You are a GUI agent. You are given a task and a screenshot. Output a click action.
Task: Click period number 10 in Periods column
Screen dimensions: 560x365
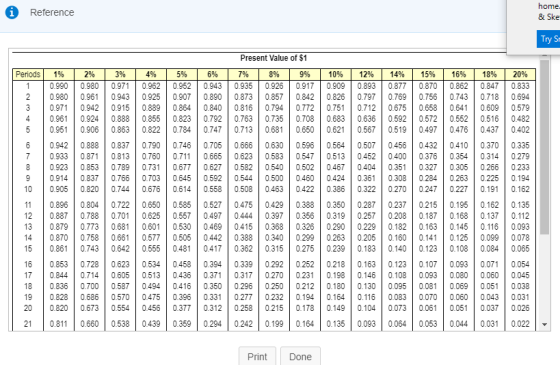[x=28, y=189]
